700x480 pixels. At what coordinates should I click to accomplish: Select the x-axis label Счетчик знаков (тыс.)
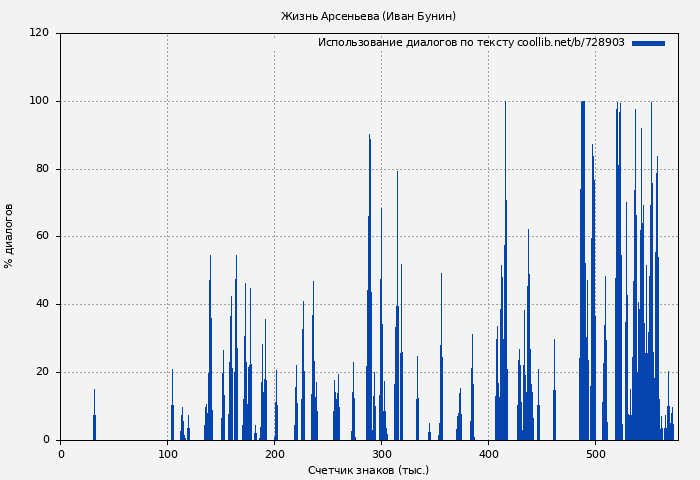click(x=368, y=470)
